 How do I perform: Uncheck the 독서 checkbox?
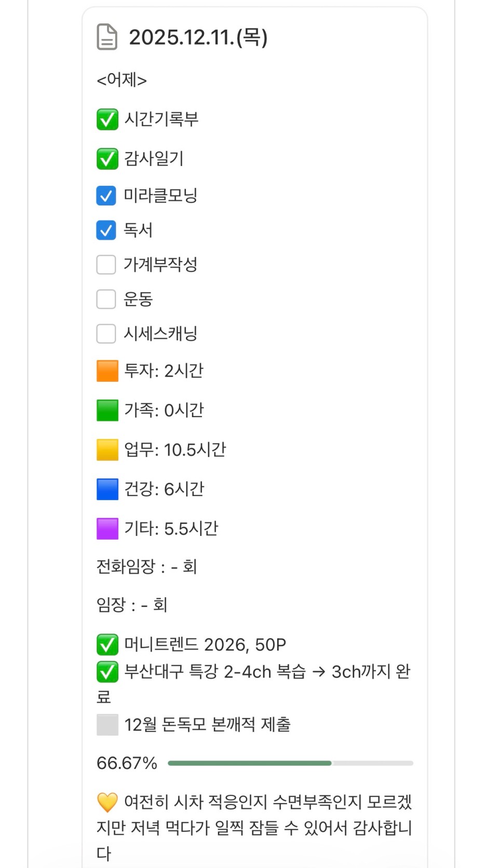pyautogui.click(x=106, y=230)
